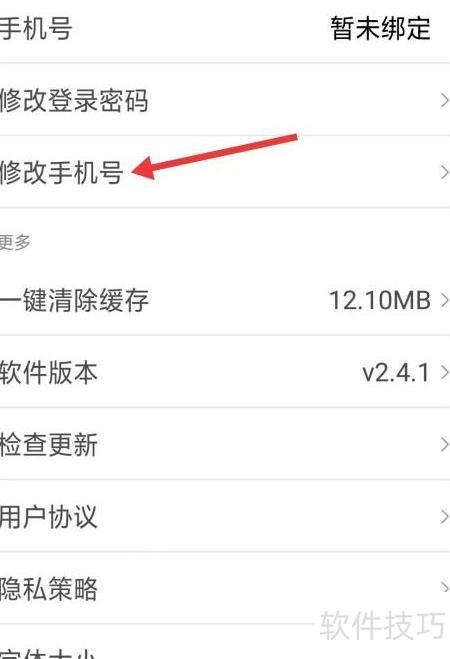The image size is (450, 659).
Task: Tap the v2.4.1 version number
Action: [x=396, y=373]
